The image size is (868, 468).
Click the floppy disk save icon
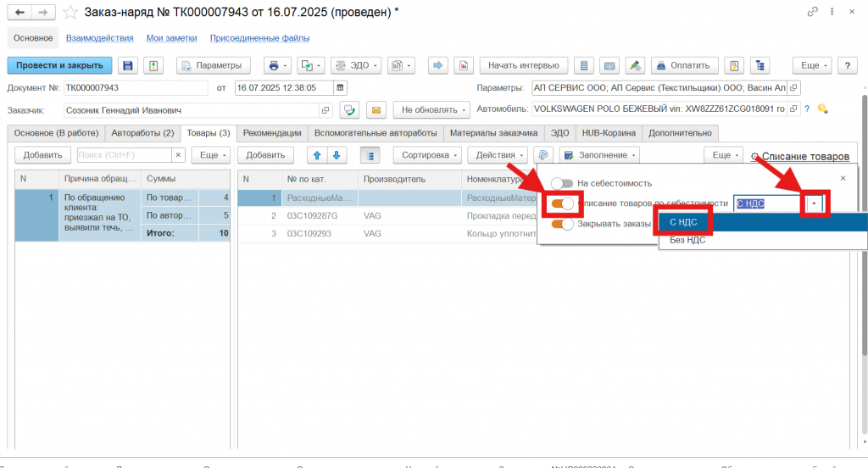128,65
